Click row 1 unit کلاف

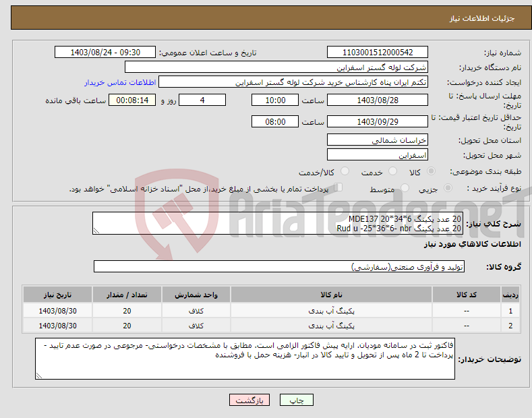click(196, 310)
